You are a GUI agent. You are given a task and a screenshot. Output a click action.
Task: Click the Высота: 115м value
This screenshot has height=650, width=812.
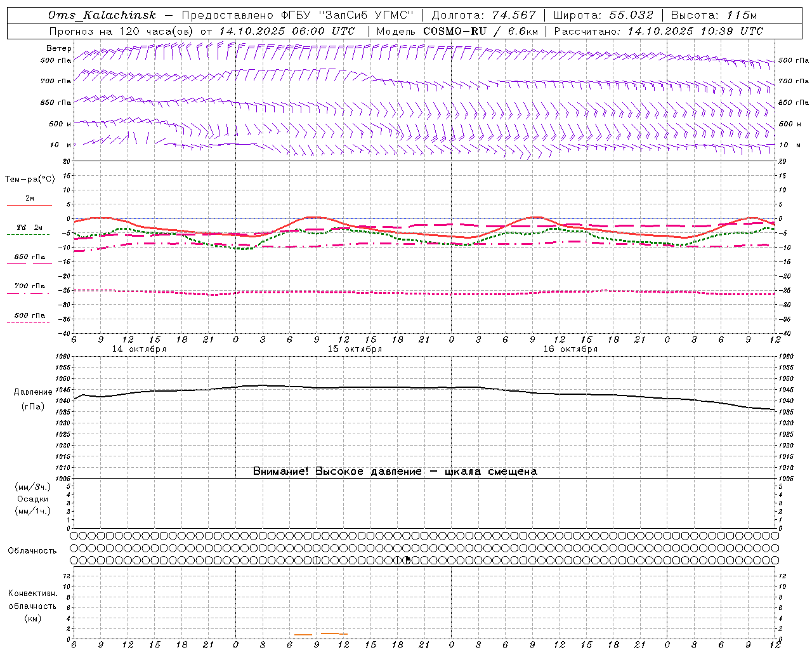click(x=714, y=15)
